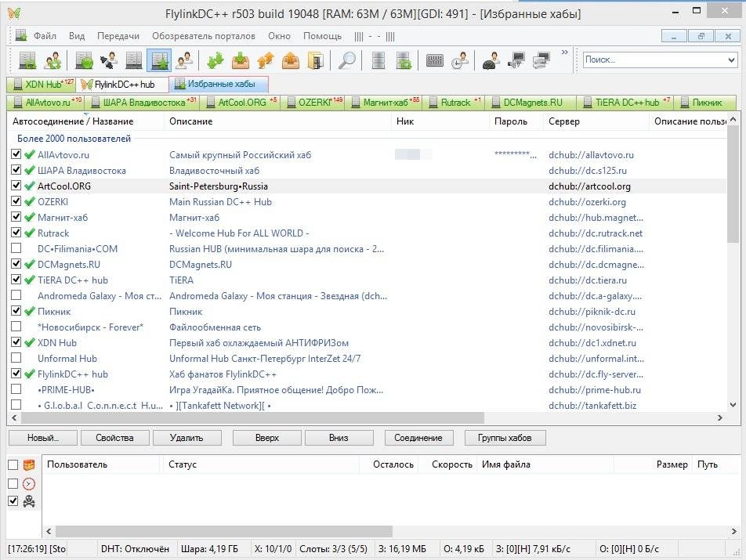Select the OZERKI hub row name

coord(53,201)
